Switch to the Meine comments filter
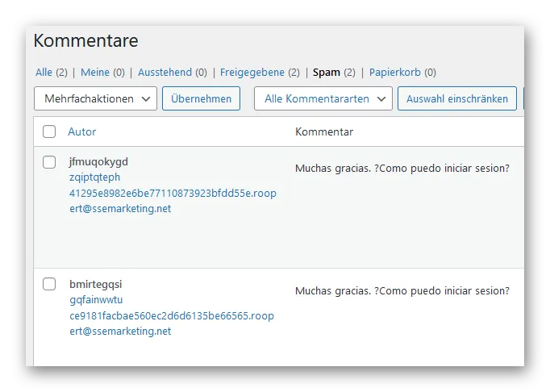 [x=95, y=73]
